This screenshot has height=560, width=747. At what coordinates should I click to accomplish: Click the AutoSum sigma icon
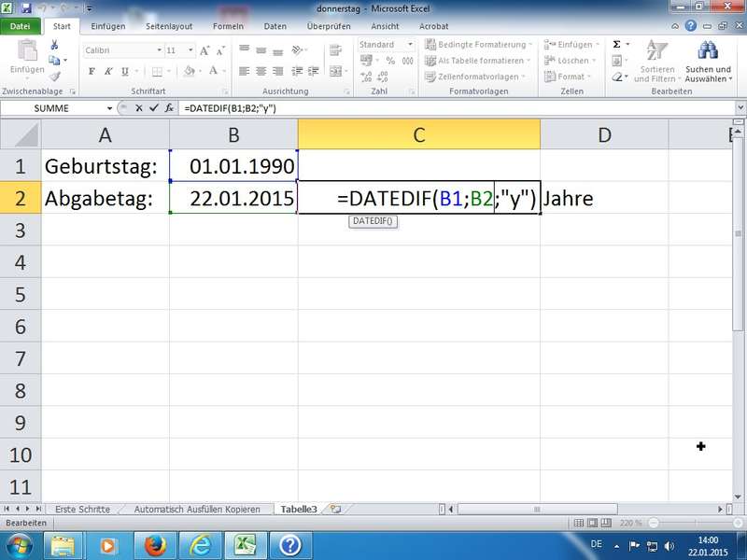pyautogui.click(x=616, y=44)
